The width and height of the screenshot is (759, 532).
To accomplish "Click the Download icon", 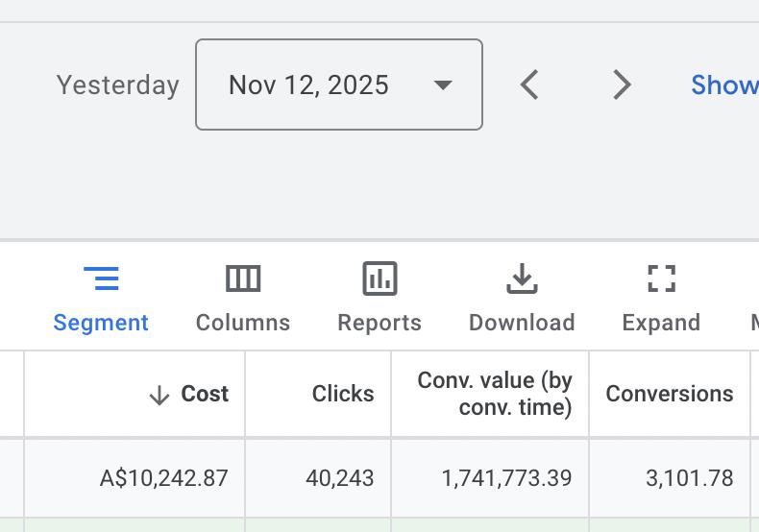I will [522, 278].
